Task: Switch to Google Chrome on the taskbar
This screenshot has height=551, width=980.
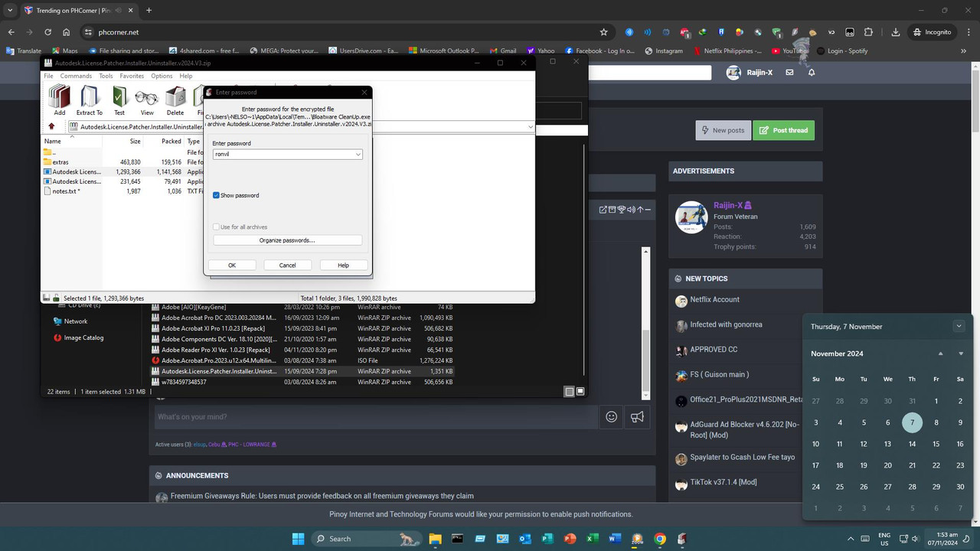Action: [x=660, y=539]
